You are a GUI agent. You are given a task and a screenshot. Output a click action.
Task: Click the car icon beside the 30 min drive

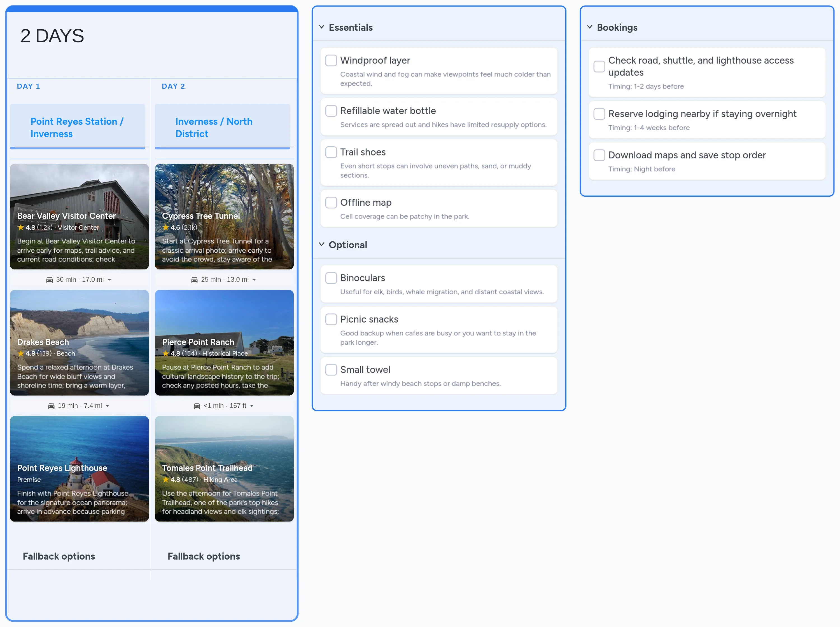tap(50, 279)
